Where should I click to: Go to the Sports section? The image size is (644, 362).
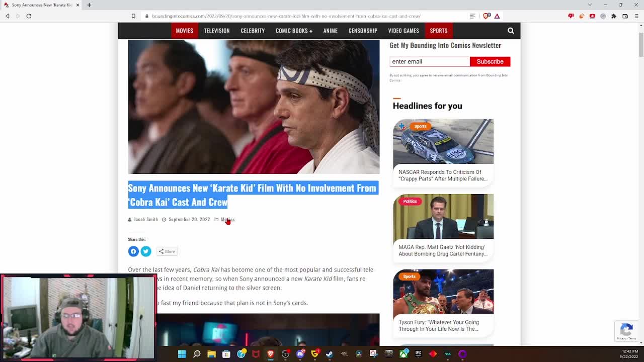[x=438, y=31]
